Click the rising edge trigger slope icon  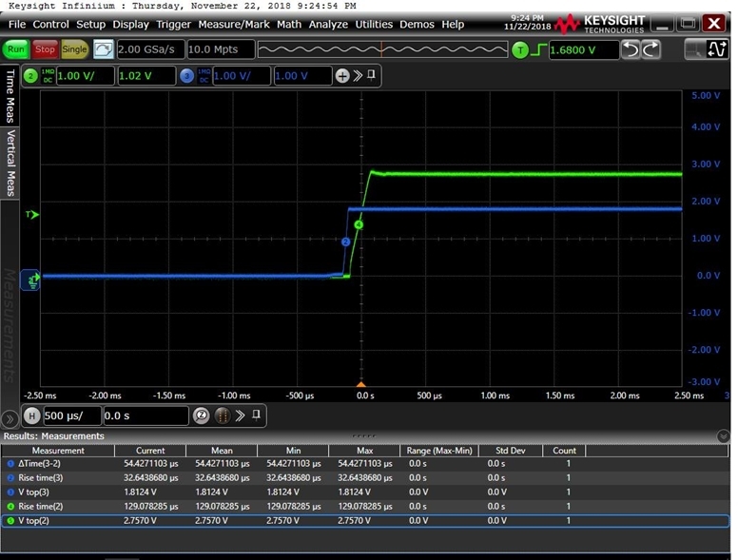pyautogui.click(x=539, y=49)
